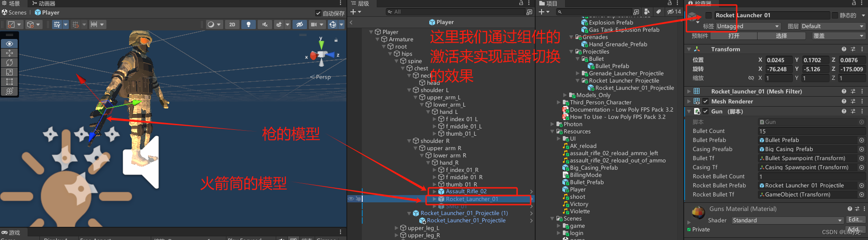This screenshot has width=868, height=240.
Task: Toggle the static checkbox in Inspector
Action: [835, 15]
